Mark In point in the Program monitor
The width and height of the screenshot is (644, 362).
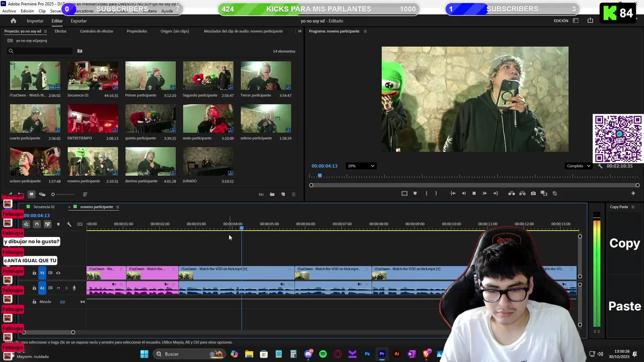pyautogui.click(x=427, y=194)
